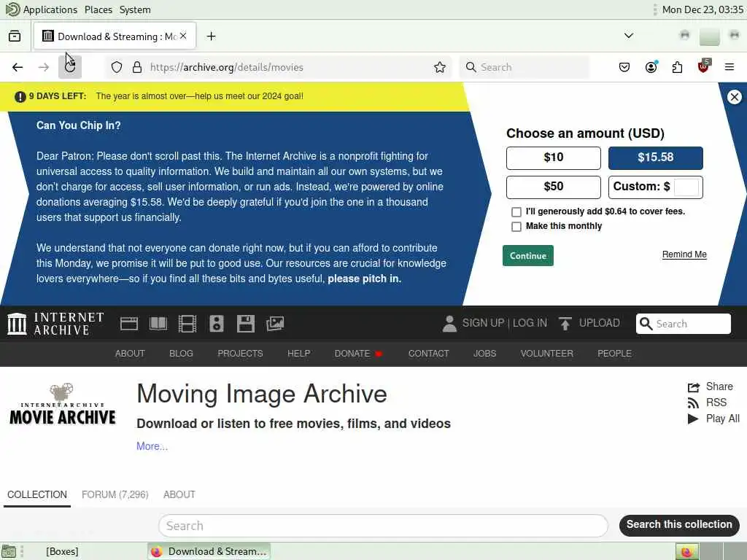Focus the collection Search input
747x560 pixels.
tap(383, 526)
